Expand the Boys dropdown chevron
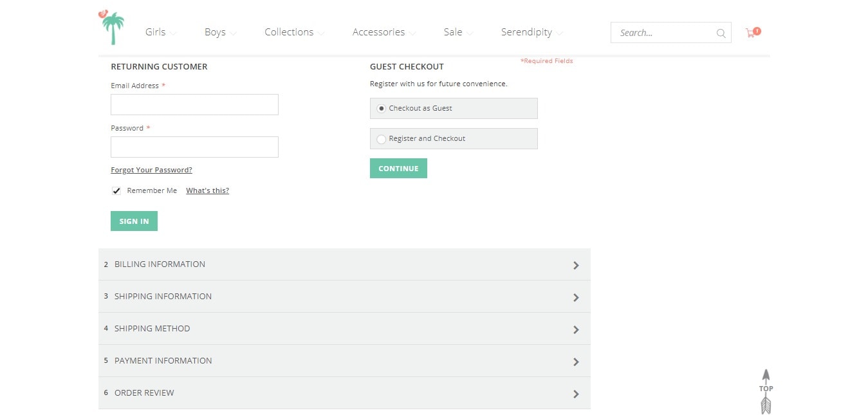Screen dimensions: 868x415 (233, 33)
